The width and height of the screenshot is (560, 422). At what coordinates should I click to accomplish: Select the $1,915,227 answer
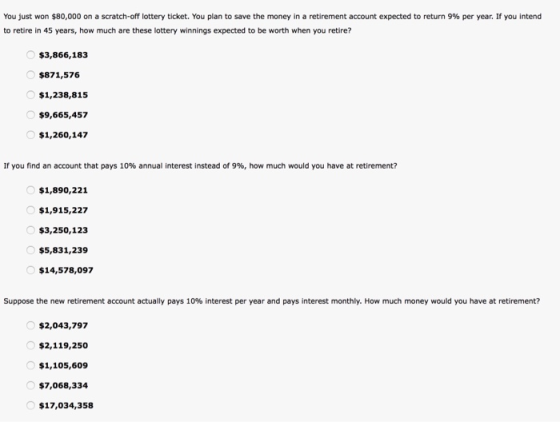[31, 210]
